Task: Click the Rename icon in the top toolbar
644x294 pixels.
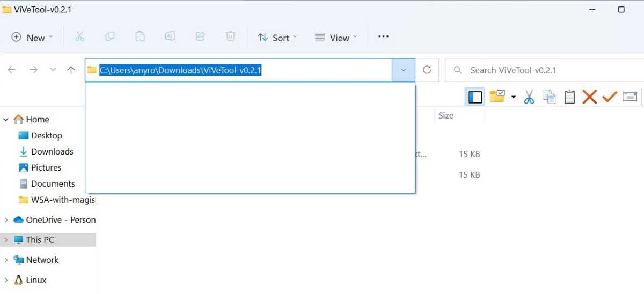Action: point(170,36)
